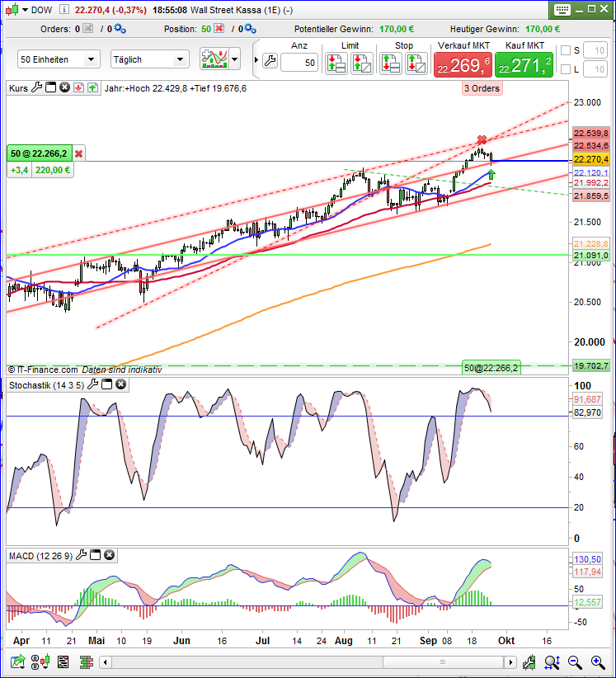Open the on-screen keyboard icon in title bar
This screenshot has height=678, width=616.
coord(562,10)
